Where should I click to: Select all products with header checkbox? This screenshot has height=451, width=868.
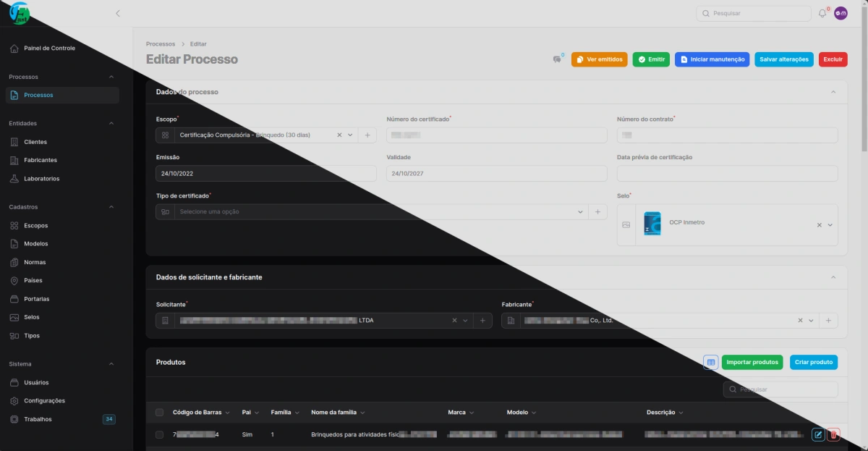click(x=159, y=413)
